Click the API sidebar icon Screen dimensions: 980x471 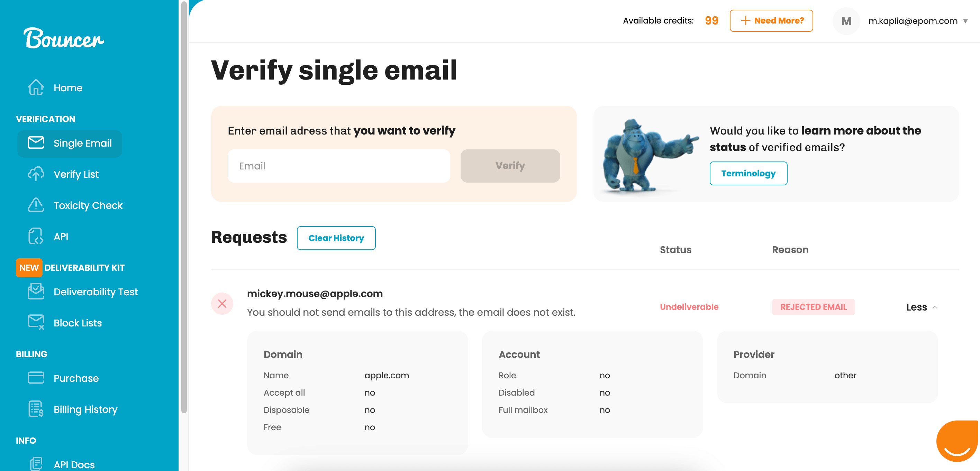click(x=36, y=236)
